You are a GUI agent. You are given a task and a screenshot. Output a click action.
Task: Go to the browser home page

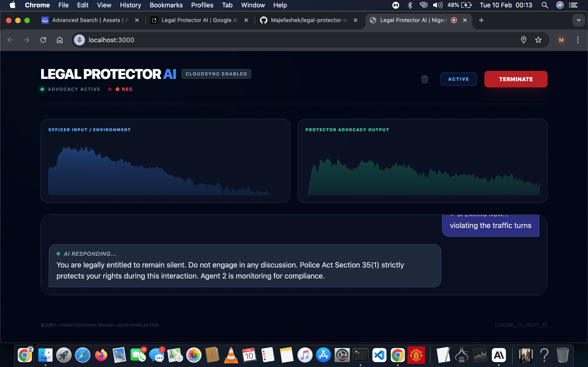click(x=59, y=40)
